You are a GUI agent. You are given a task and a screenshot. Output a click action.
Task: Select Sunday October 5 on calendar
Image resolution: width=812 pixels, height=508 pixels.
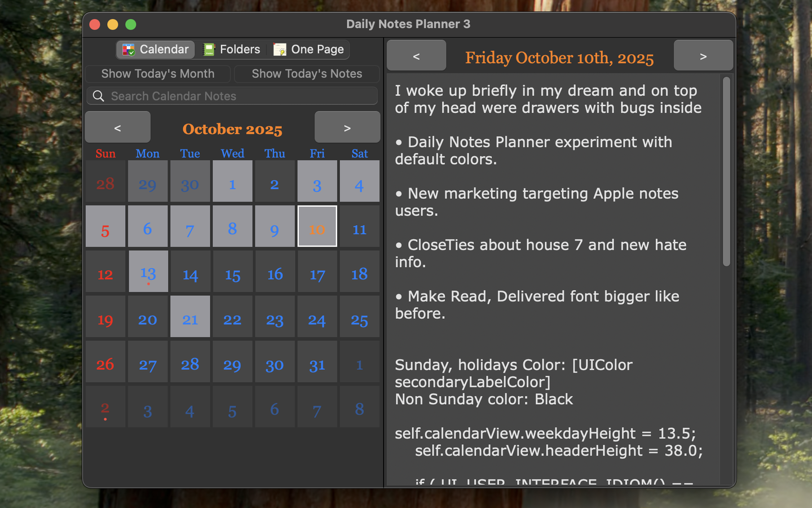pyautogui.click(x=105, y=227)
